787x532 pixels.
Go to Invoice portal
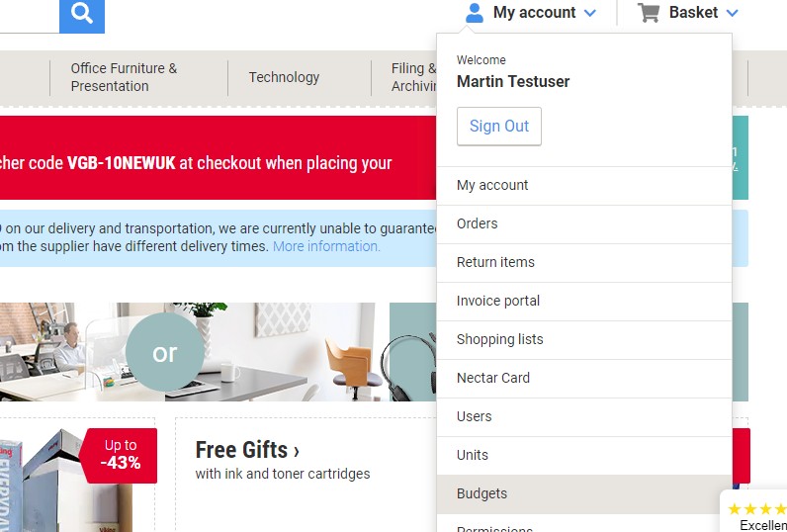[498, 301]
